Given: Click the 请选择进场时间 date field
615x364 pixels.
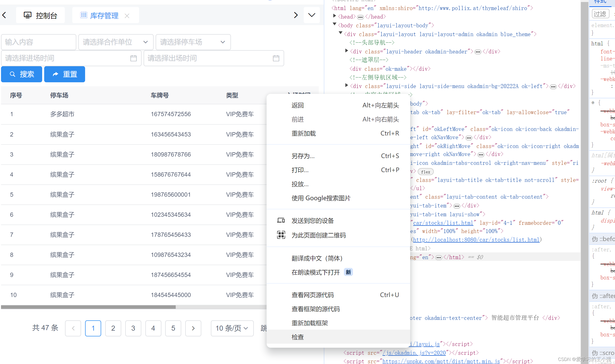Looking at the screenshot, I should 71,58.
